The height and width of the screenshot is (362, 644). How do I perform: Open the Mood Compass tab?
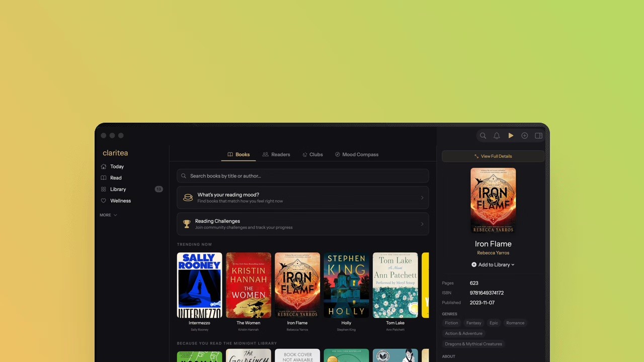(357, 154)
